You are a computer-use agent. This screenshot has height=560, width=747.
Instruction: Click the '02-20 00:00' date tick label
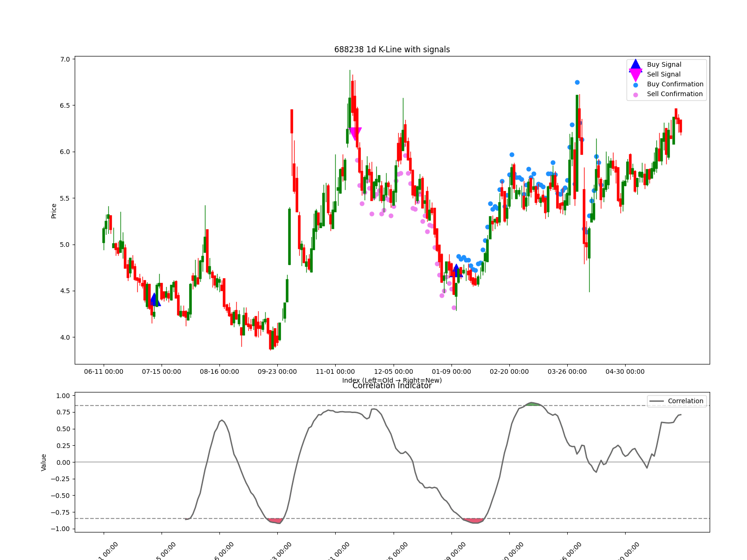[x=509, y=372]
